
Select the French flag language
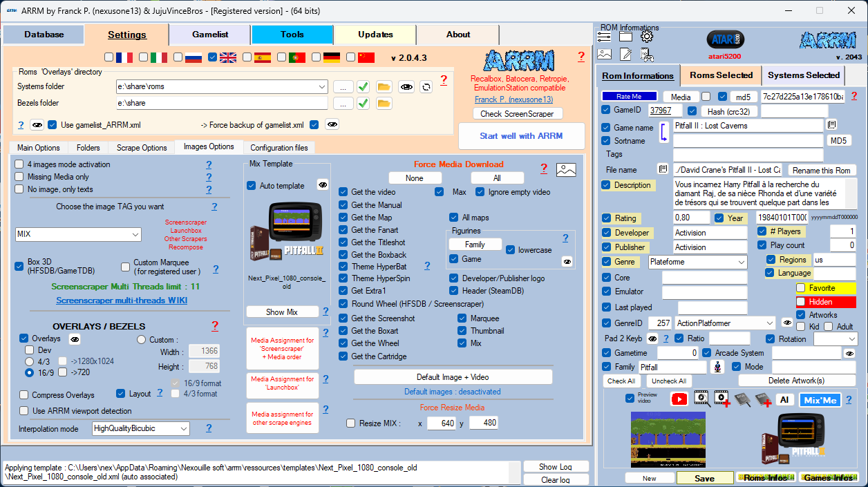(x=124, y=57)
